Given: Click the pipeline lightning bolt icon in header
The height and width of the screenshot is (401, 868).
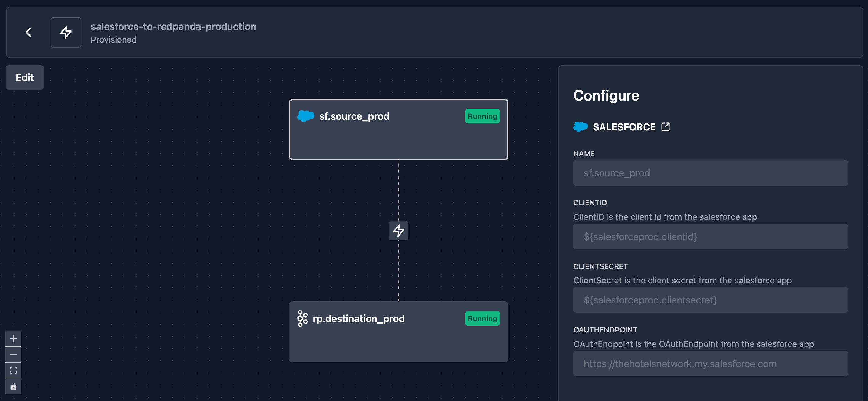Looking at the screenshot, I should [66, 32].
